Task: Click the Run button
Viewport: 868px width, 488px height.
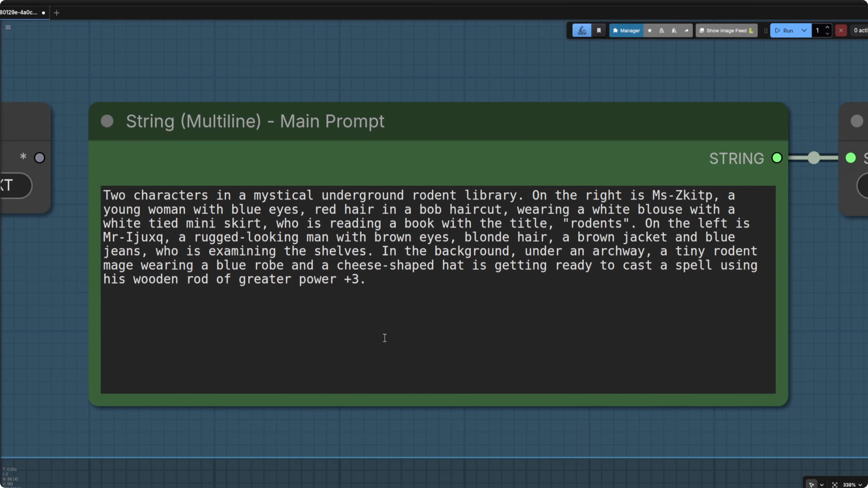Action: click(785, 31)
